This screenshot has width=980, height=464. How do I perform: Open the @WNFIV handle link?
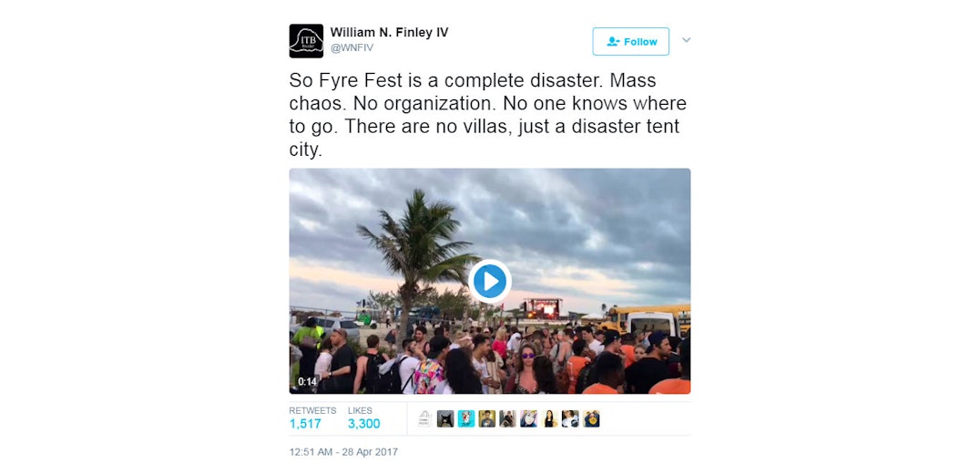pyautogui.click(x=352, y=48)
